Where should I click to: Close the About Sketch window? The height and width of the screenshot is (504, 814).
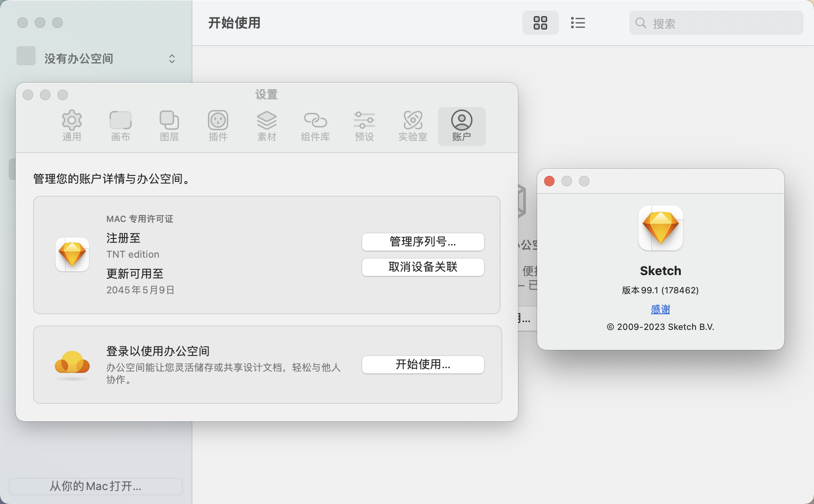point(549,181)
